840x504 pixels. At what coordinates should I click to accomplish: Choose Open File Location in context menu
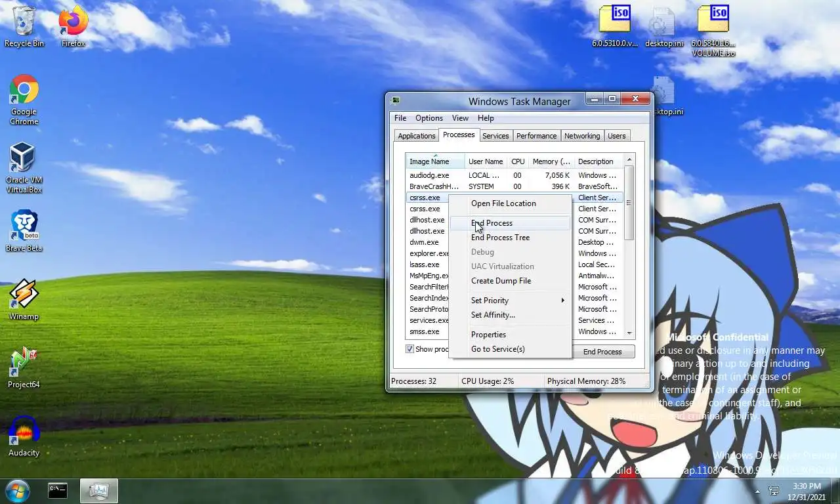[x=510, y=203]
